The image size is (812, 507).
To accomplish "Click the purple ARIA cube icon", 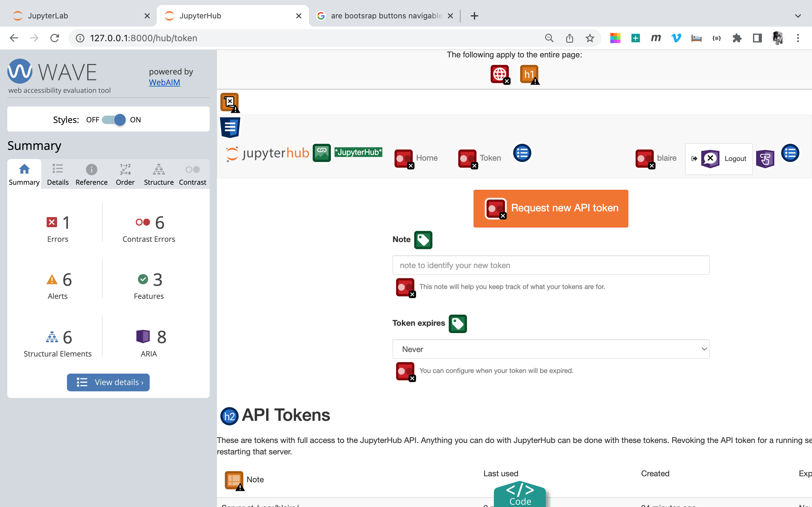I will click(143, 336).
